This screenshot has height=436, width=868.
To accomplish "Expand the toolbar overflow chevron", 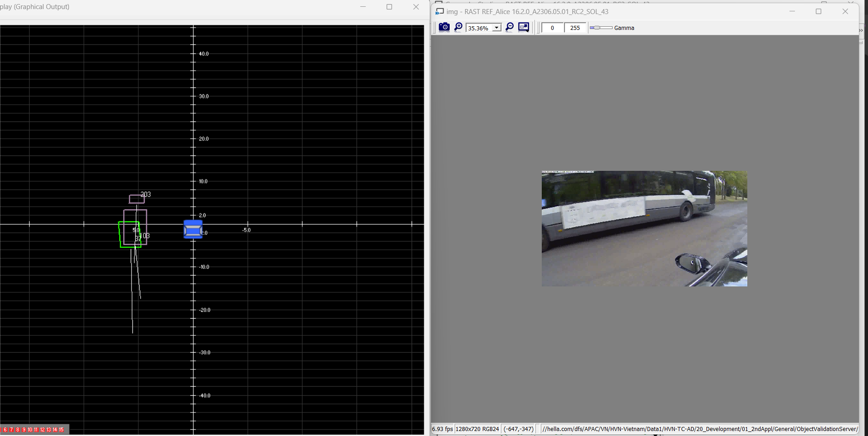I will [861, 30].
